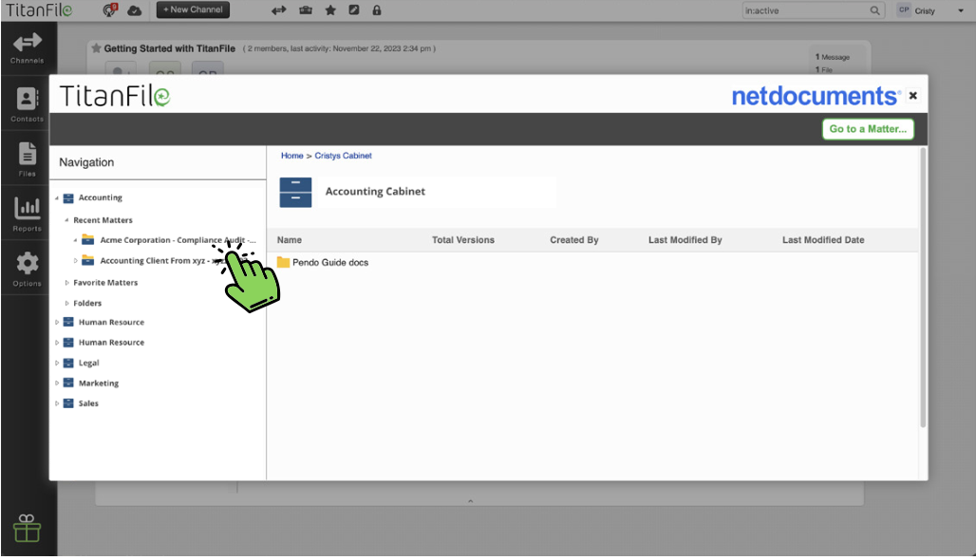Image resolution: width=976 pixels, height=560 pixels.
Task: Select the Sales cabinet label
Action: [x=88, y=403]
